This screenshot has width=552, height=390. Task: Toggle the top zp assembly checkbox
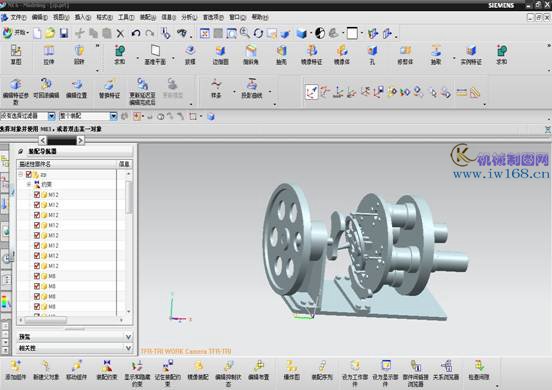[x=29, y=174]
